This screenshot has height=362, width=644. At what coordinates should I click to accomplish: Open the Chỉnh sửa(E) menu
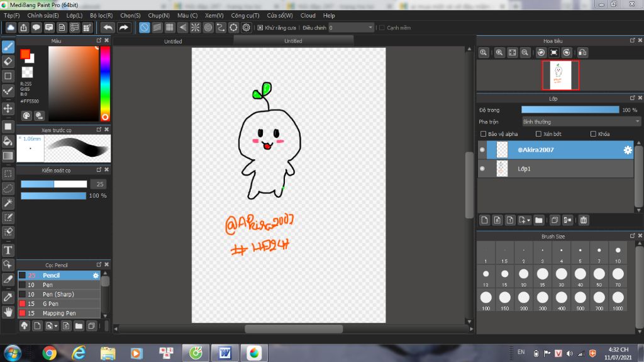coord(43,16)
